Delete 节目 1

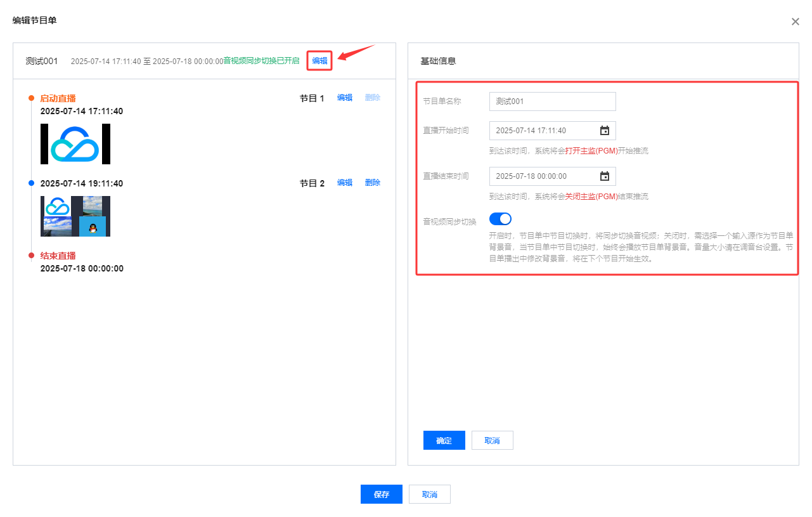pos(373,98)
